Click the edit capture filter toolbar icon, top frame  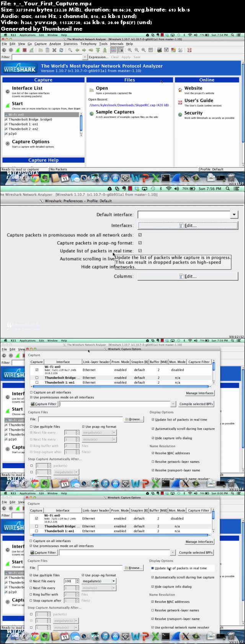tap(160, 50)
